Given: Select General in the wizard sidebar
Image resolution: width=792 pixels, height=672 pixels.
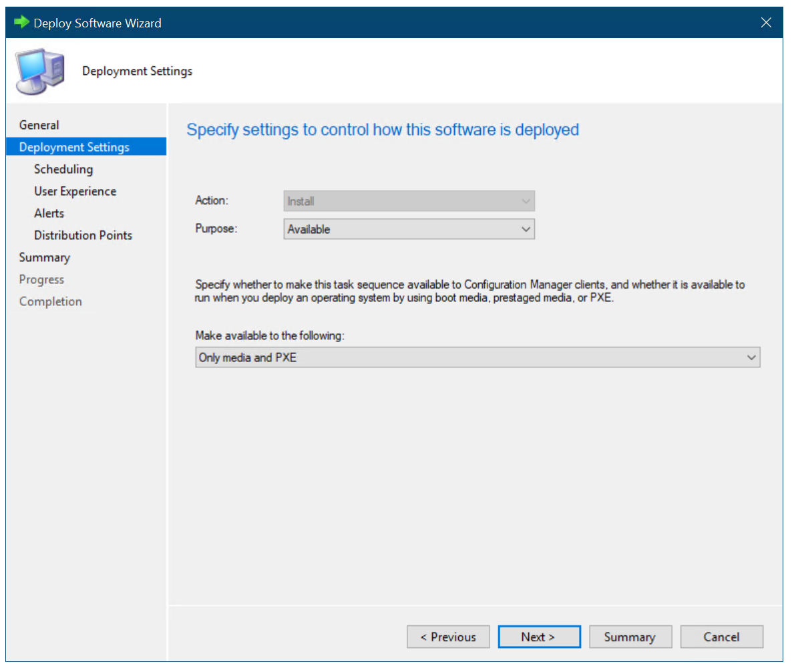Looking at the screenshot, I should (39, 124).
